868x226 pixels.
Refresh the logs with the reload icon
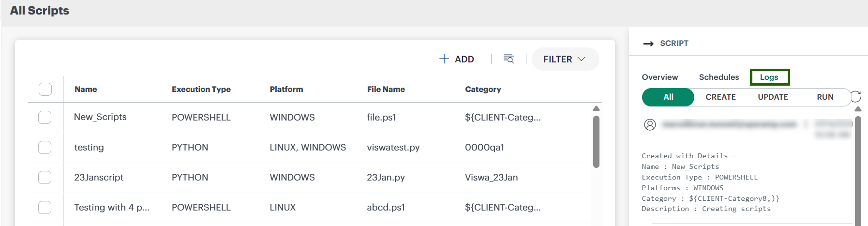pyautogui.click(x=856, y=96)
